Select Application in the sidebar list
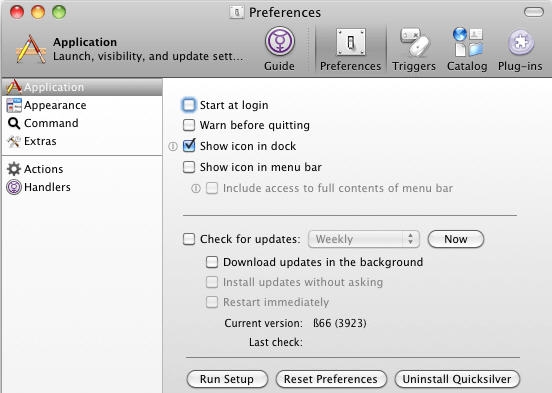Viewport: 552px width, 393px height. click(82, 87)
